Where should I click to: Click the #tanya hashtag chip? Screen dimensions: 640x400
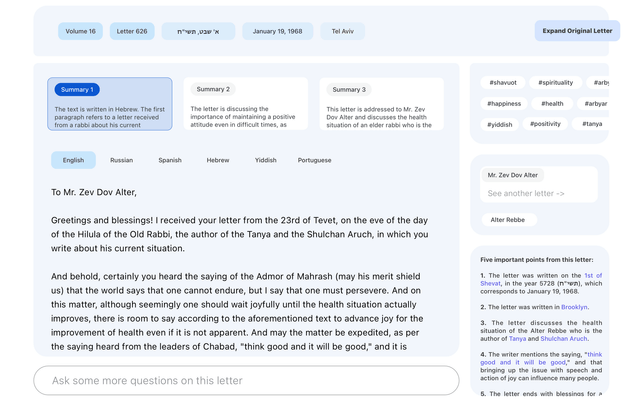click(x=592, y=124)
